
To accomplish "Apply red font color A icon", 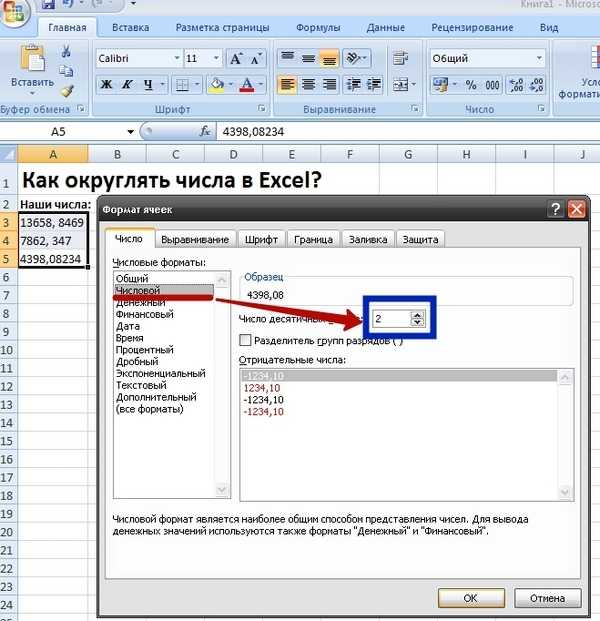I will click(247, 85).
